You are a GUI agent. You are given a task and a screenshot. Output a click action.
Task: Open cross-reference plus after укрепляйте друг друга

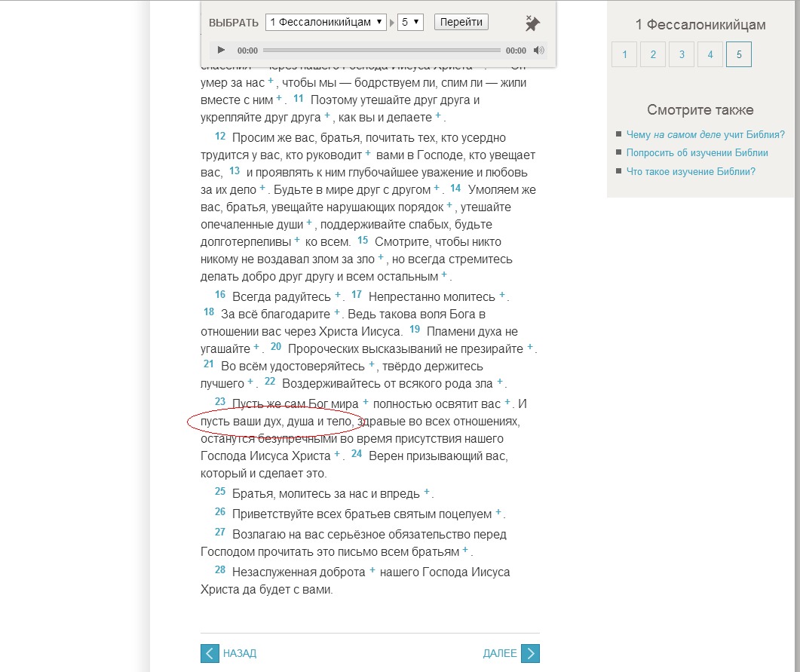tap(327, 115)
